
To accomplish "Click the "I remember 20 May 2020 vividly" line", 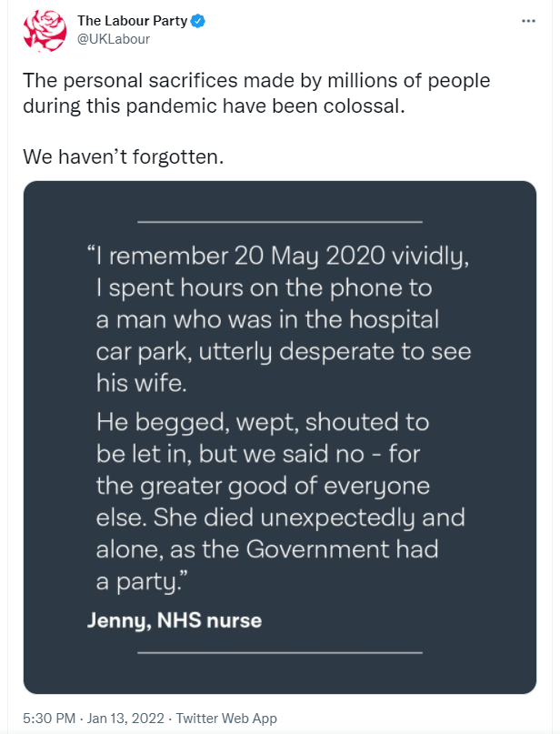I will pyautogui.click(x=279, y=257).
